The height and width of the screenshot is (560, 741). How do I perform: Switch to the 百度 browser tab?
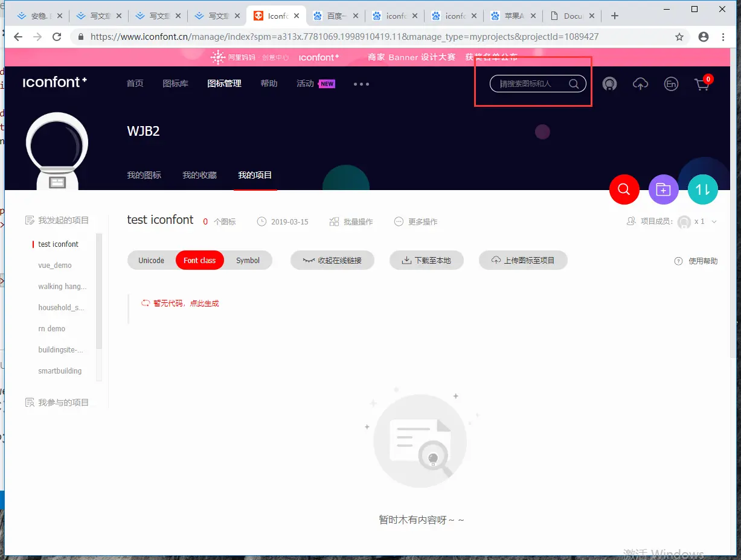click(x=336, y=16)
